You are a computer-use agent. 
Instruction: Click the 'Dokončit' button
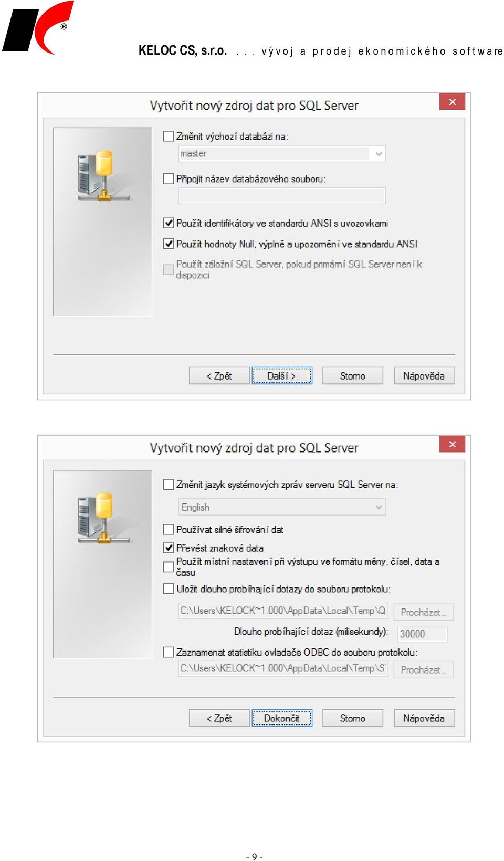point(282,718)
